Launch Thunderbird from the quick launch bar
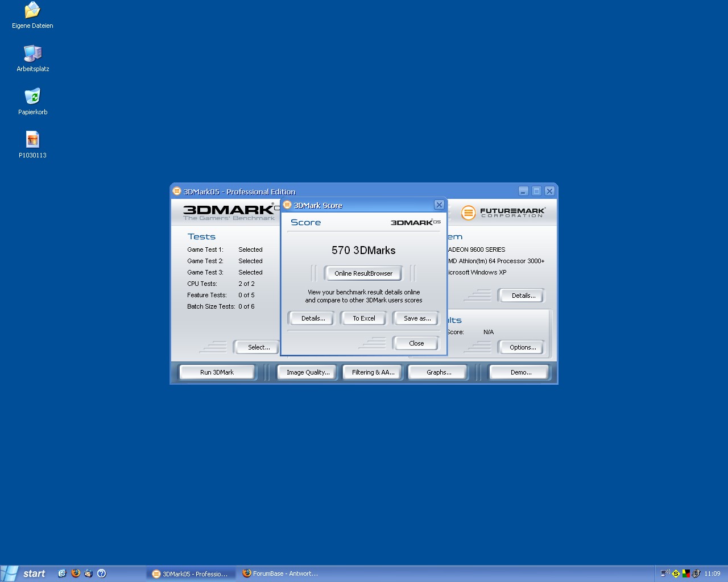Image resolution: width=728 pixels, height=582 pixels. (88, 573)
